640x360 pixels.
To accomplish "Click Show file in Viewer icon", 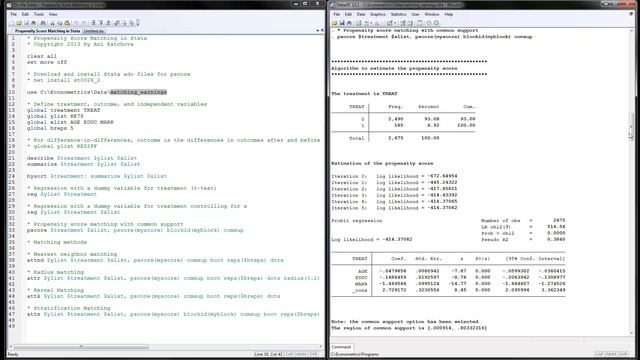I will [117, 23].
